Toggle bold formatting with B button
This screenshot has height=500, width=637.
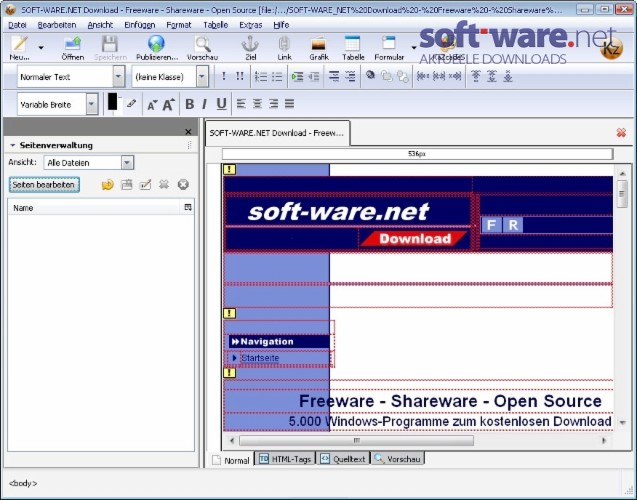pos(189,104)
